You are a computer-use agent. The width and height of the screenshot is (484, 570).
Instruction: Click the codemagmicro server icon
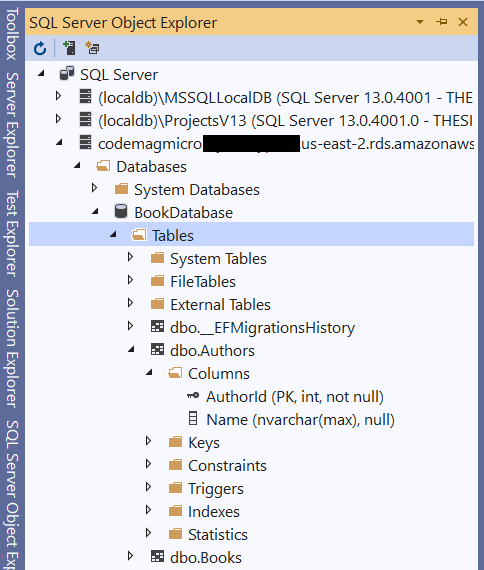(85, 142)
